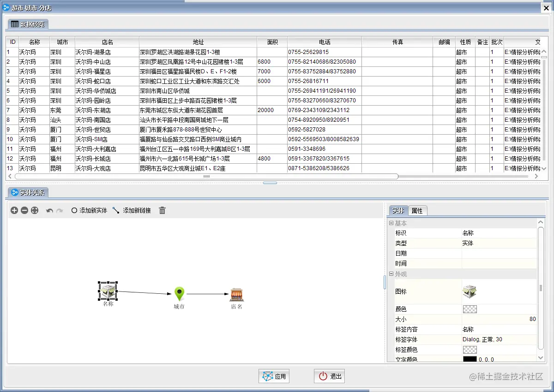Select the cell 沃尔玛-大观店
Image resolution: width=554 pixels, height=392 pixels.
(107, 168)
